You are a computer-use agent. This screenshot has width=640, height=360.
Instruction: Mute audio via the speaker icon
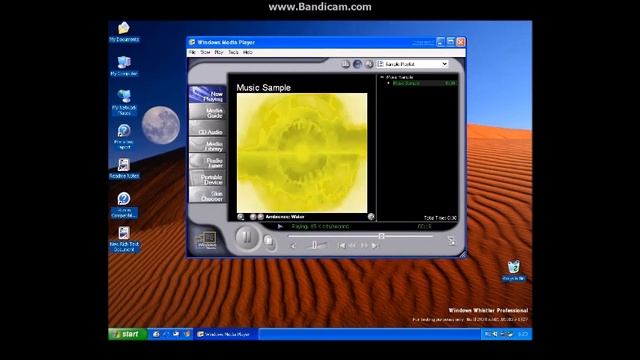(x=293, y=245)
